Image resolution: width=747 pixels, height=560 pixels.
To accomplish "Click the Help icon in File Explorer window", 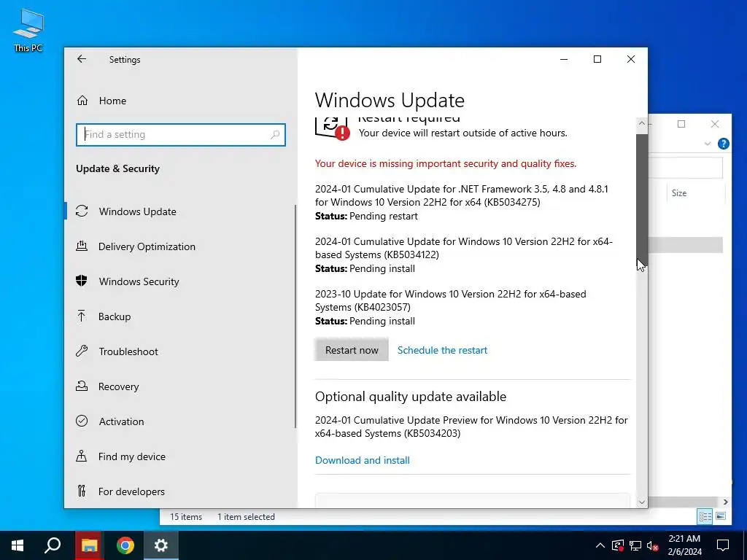I will 723,144.
